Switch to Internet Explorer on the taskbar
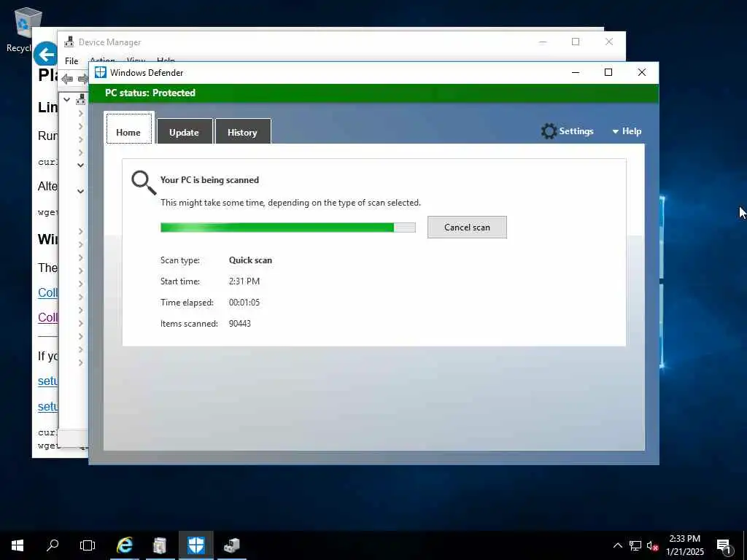747x560 pixels. (x=125, y=545)
